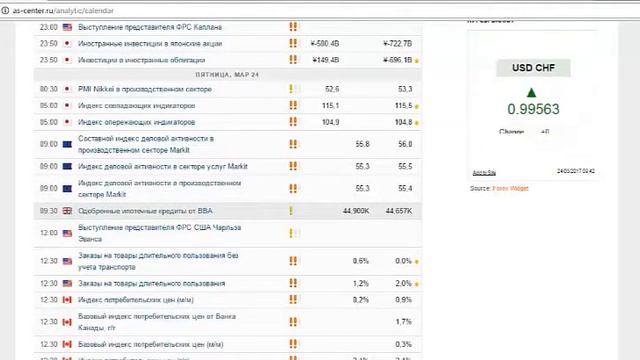Open event Одобренные ипотечные кредиты от BBA
The width and height of the screenshot is (640, 360).
145,211
